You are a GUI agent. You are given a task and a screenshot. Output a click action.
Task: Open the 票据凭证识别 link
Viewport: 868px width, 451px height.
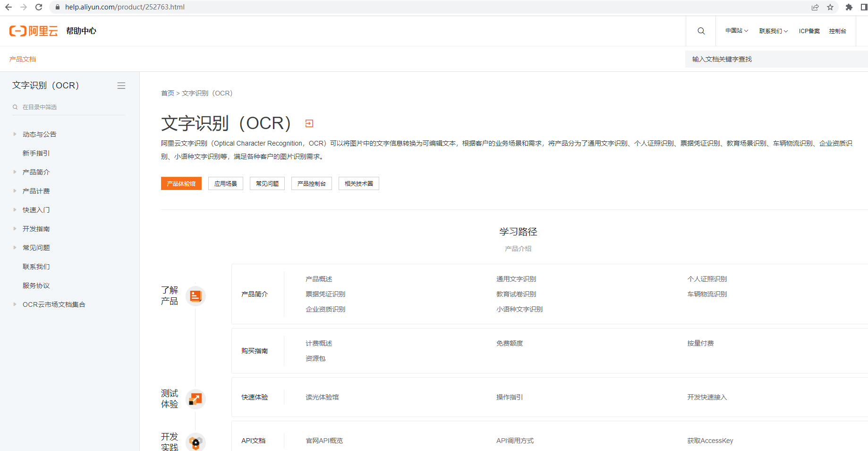(325, 294)
